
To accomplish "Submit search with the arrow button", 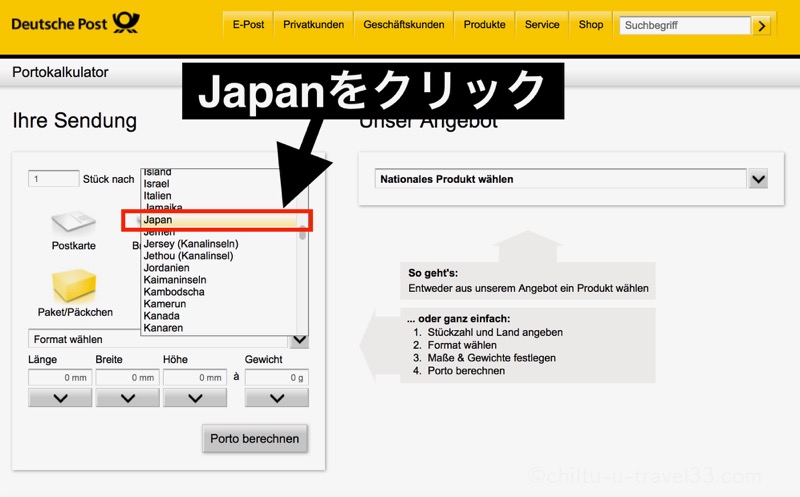I will click(x=761, y=26).
